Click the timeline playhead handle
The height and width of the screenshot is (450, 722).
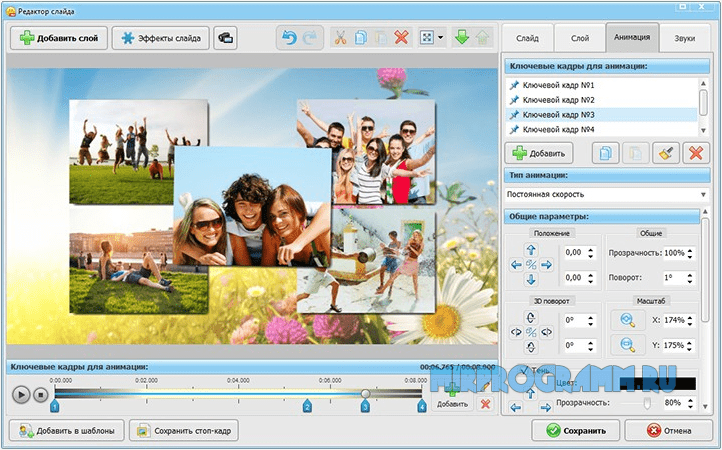coord(365,393)
